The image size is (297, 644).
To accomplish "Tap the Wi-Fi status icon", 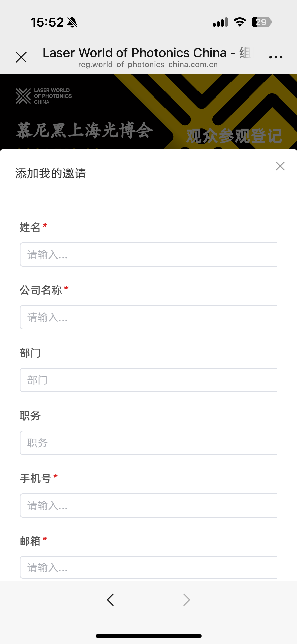I will (x=240, y=22).
